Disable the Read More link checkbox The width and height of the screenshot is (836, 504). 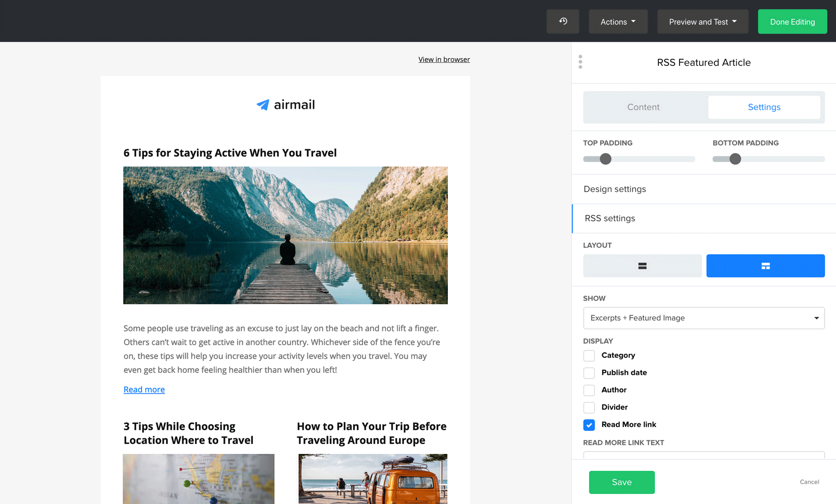click(588, 425)
